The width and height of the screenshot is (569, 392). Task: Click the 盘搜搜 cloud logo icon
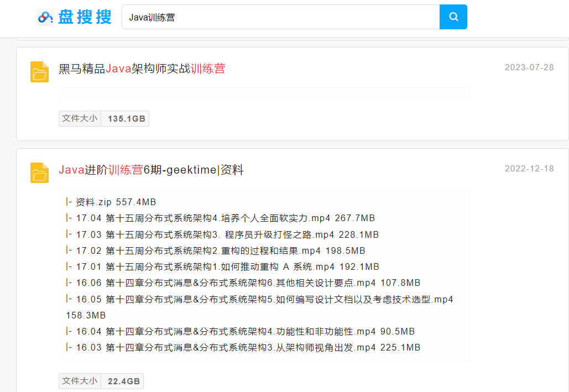tap(46, 17)
